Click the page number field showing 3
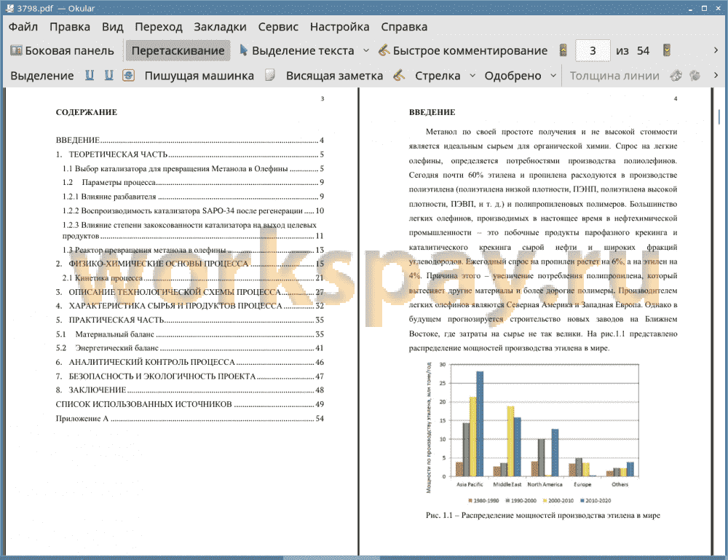Image resolution: width=728 pixels, height=560 pixels. pos(593,51)
